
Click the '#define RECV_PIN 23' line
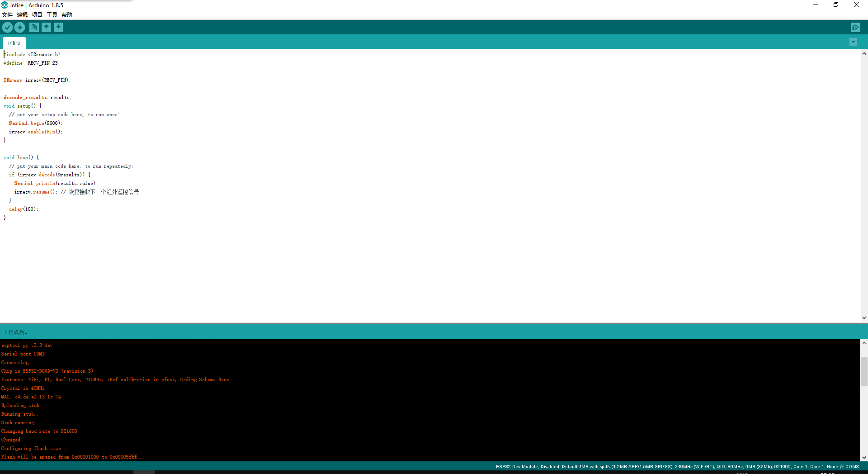click(x=31, y=63)
